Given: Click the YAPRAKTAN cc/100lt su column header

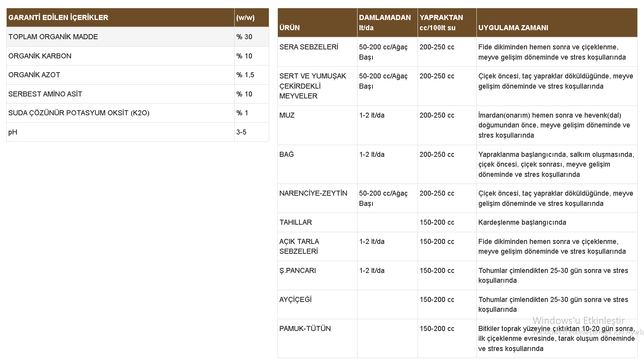Looking at the screenshot, I should (441, 23).
